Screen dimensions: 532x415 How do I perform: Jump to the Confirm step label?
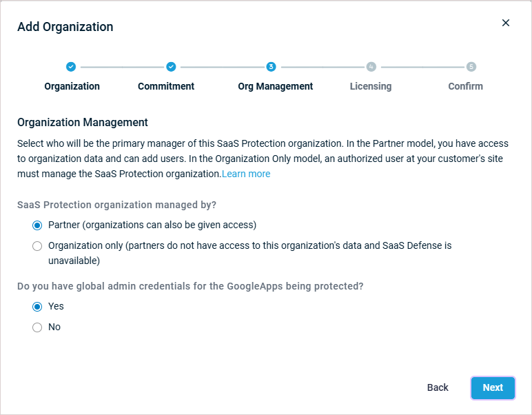click(x=466, y=86)
